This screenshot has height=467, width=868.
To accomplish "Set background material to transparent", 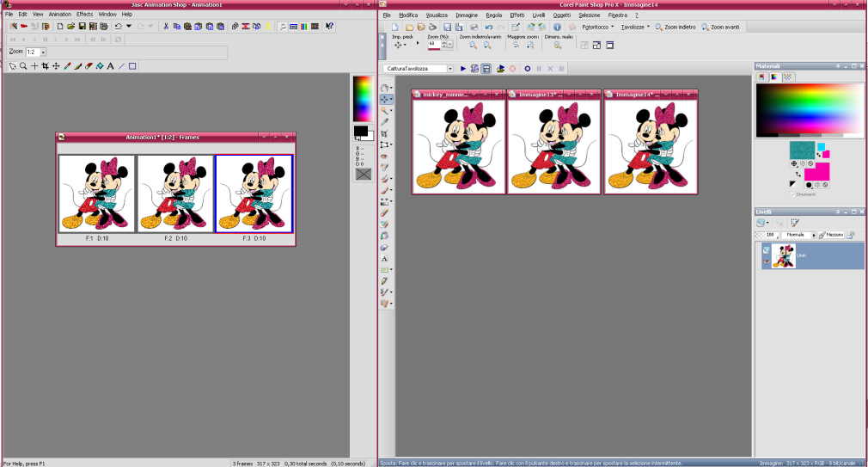I will click(825, 184).
